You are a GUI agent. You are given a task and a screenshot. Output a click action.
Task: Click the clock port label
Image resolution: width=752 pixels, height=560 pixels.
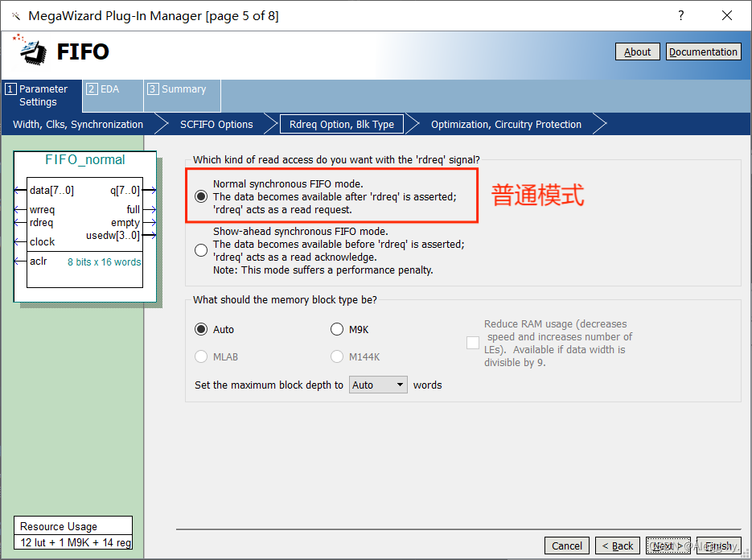click(x=42, y=242)
